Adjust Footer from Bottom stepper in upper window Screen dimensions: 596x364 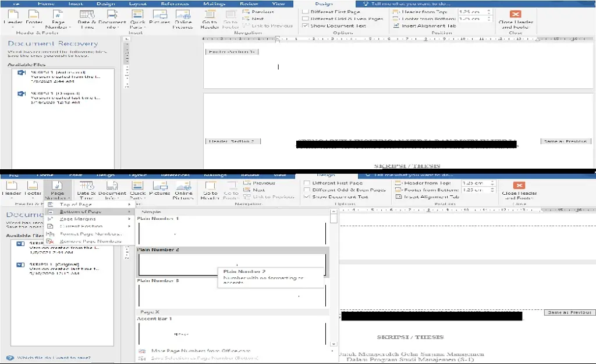(x=489, y=19)
